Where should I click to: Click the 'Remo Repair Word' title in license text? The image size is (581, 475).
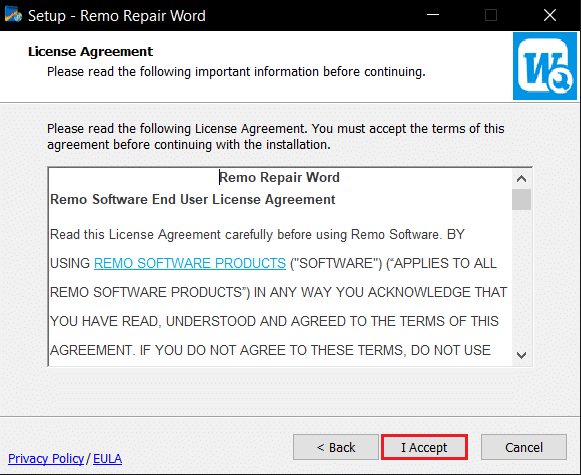click(x=279, y=177)
